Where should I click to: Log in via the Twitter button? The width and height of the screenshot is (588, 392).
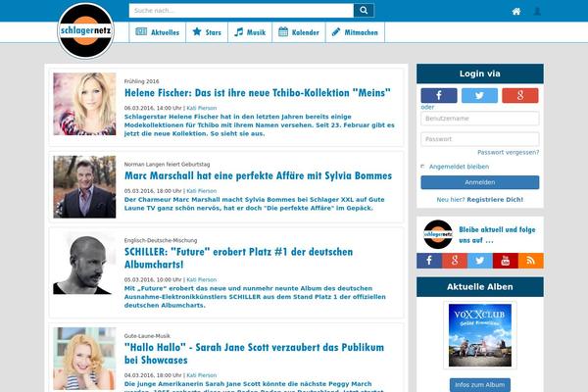click(479, 95)
